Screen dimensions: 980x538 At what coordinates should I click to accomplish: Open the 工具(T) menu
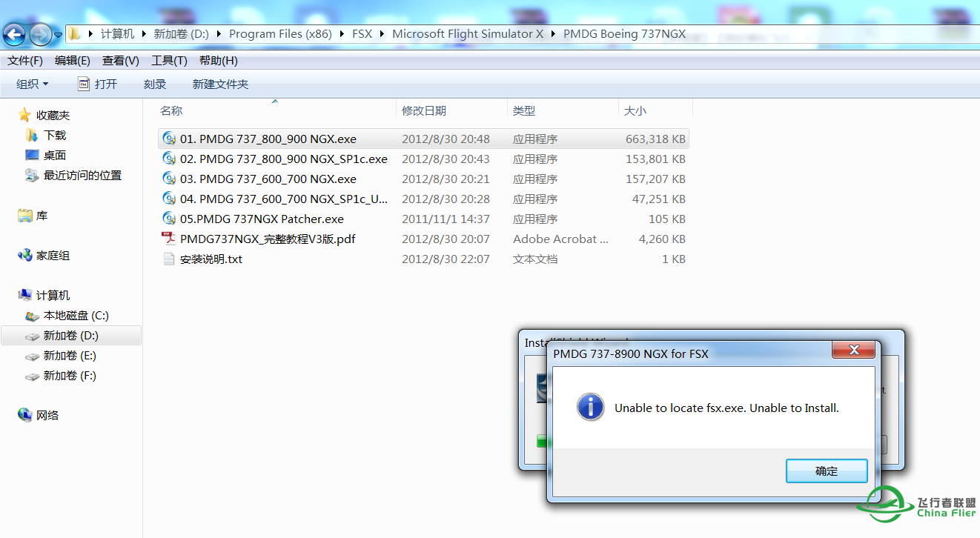point(169,60)
